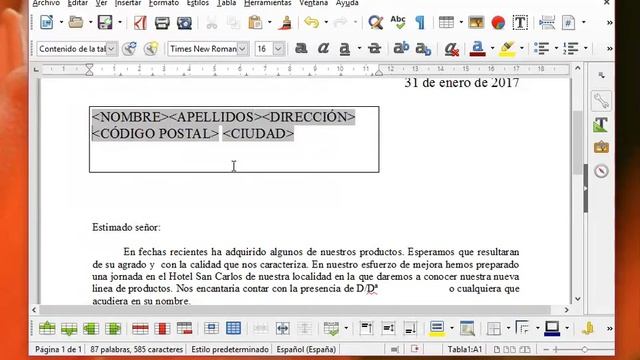Click the Español (España) language status

pyautogui.click(x=306, y=349)
